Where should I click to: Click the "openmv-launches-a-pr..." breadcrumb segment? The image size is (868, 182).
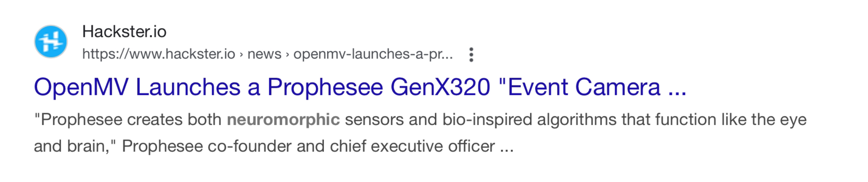373,54
